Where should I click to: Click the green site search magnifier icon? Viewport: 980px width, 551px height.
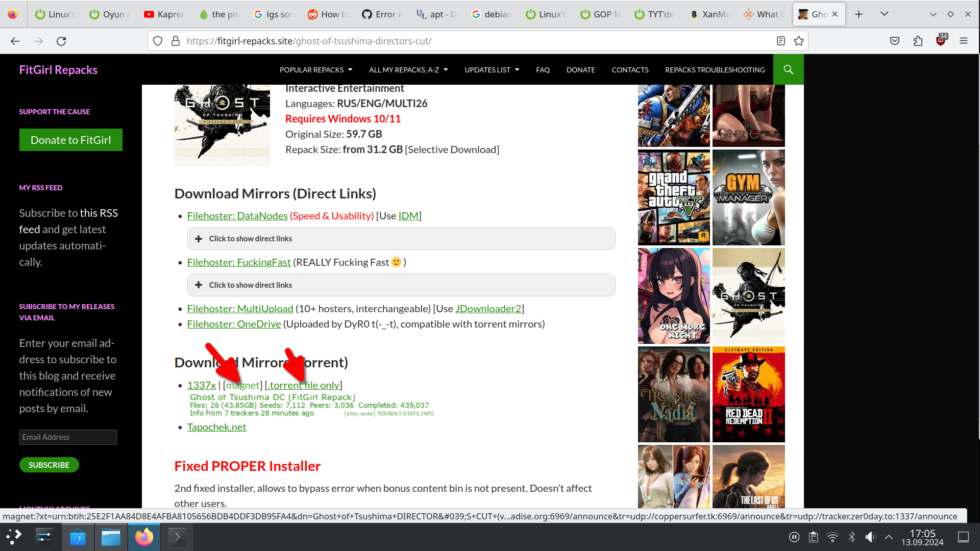point(788,69)
